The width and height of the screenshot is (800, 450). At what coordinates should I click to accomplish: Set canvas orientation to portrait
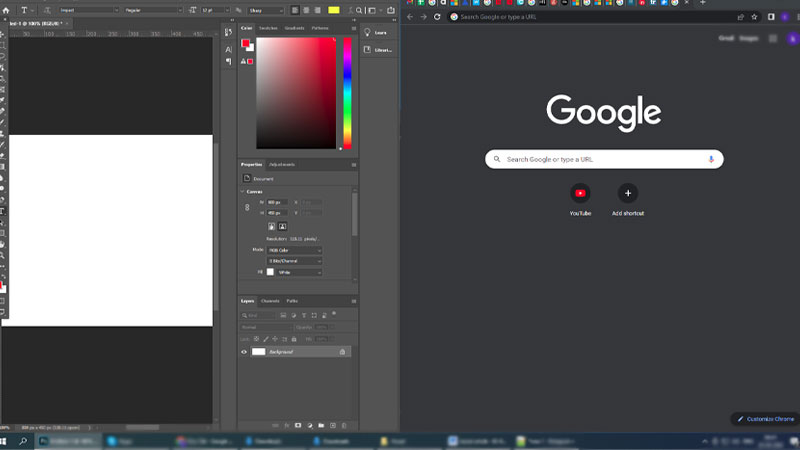271,226
